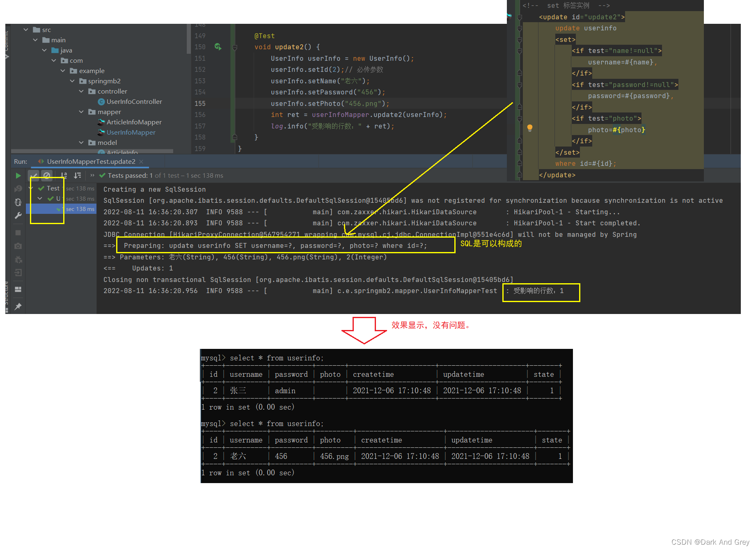Screen dimensions: 756x550
Task: Click "Tests passed: 1" status text
Action: click(130, 176)
